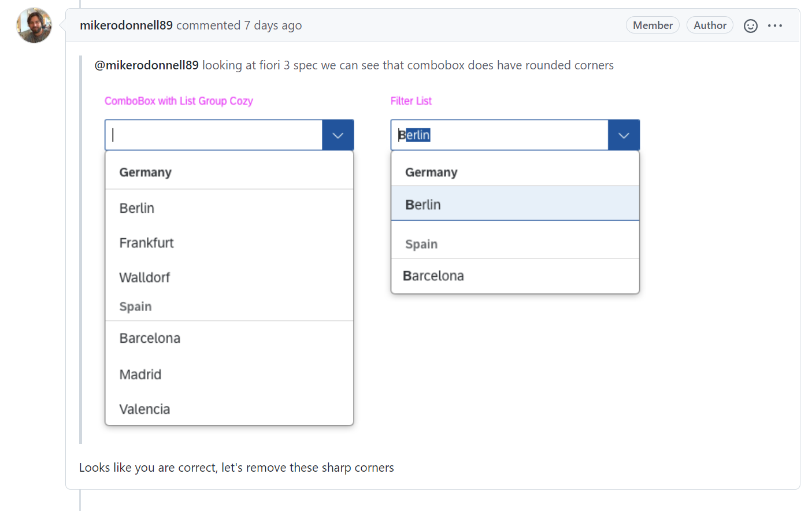Select Berlin in the Filter List dropdown
Screen dimensions: 812x511
point(515,205)
